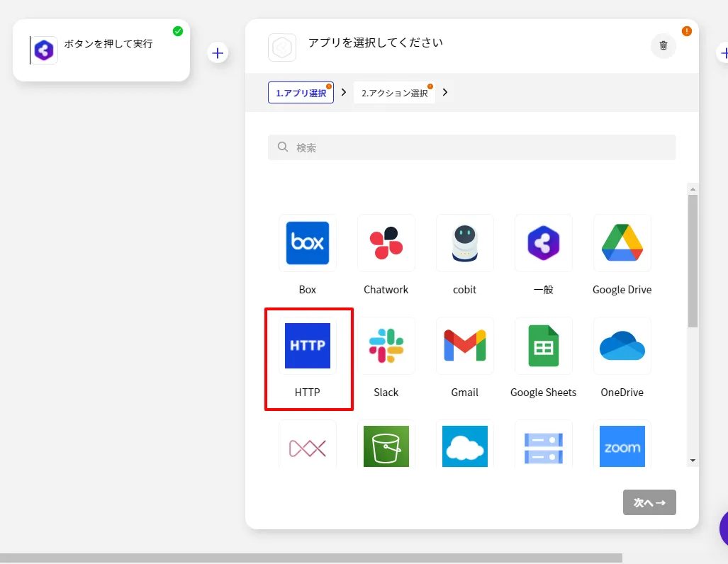Choose the HTTP app icon
The image size is (728, 564).
(308, 346)
